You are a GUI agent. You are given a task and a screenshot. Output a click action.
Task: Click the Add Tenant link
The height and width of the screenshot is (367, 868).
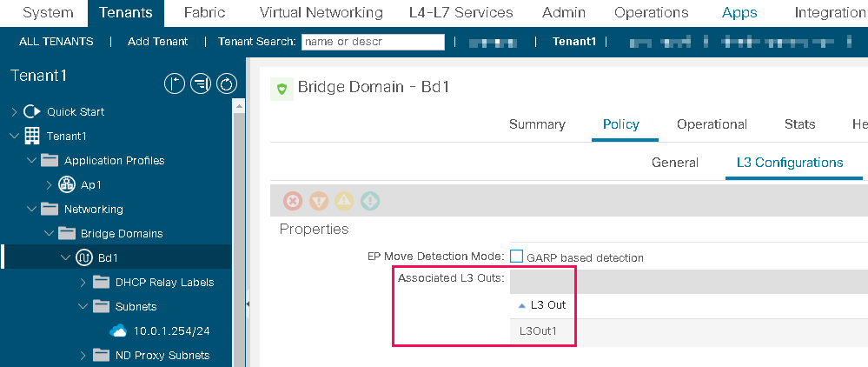pyautogui.click(x=158, y=42)
